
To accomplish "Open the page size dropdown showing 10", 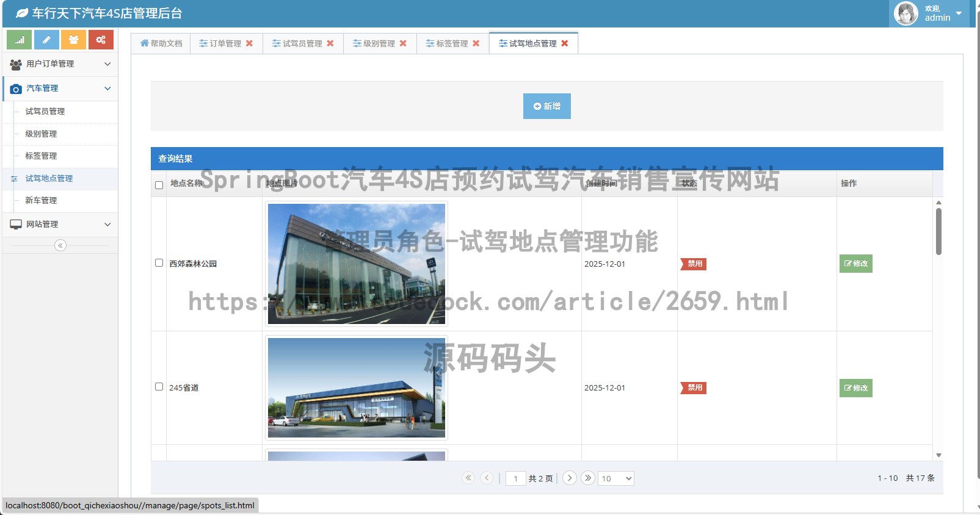I will (x=616, y=478).
